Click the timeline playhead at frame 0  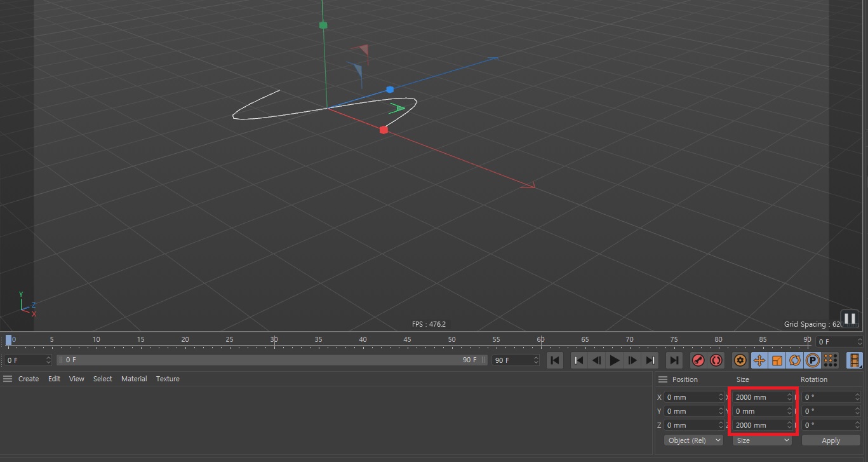9,340
